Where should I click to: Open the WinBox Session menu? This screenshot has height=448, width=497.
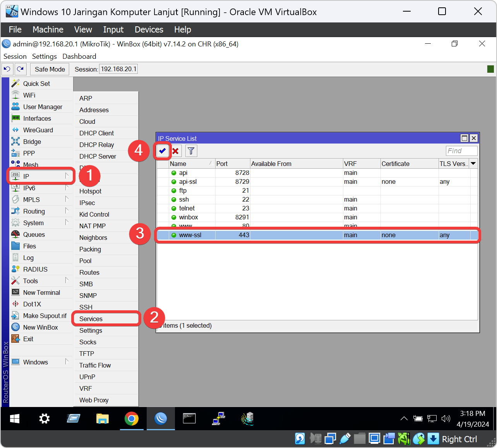coord(15,56)
